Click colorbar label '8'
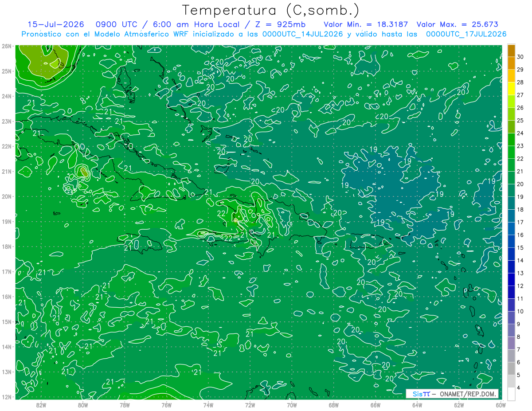Screen dimensions: 532x411 (x=518, y=337)
